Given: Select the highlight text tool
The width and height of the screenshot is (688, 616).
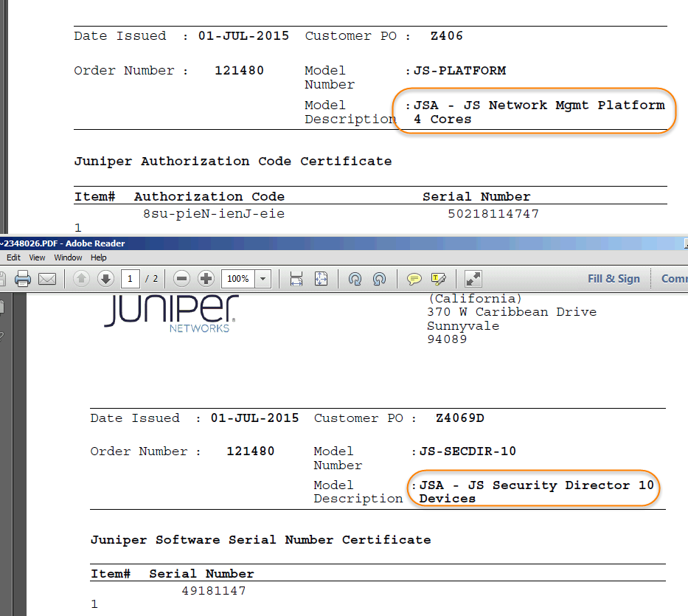Looking at the screenshot, I should (438, 279).
